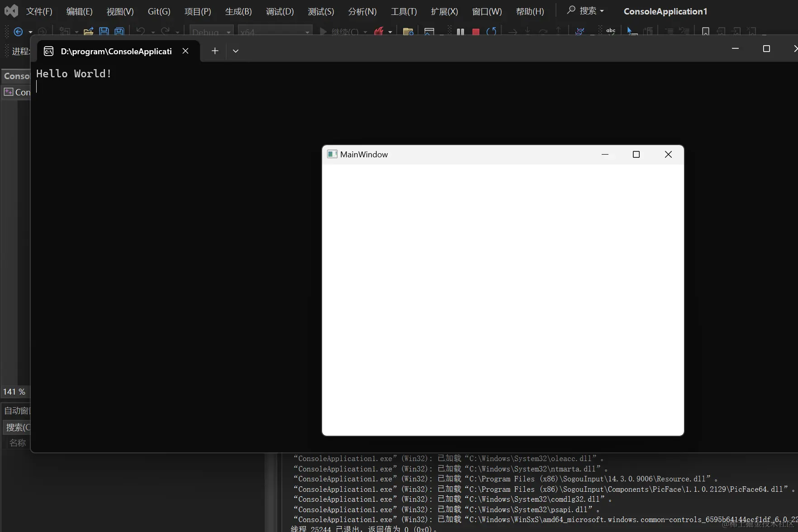The width and height of the screenshot is (798, 532).
Task: Open the Git(G) menu
Action: [x=159, y=11]
